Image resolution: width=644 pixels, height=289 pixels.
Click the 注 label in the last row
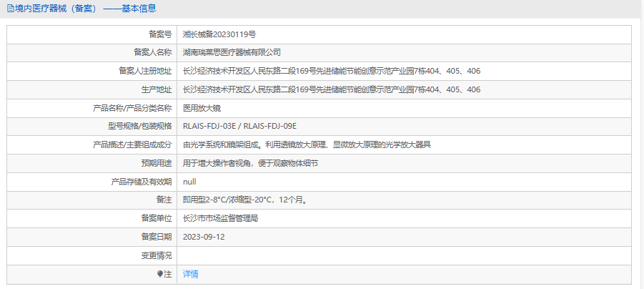(x=167, y=274)
